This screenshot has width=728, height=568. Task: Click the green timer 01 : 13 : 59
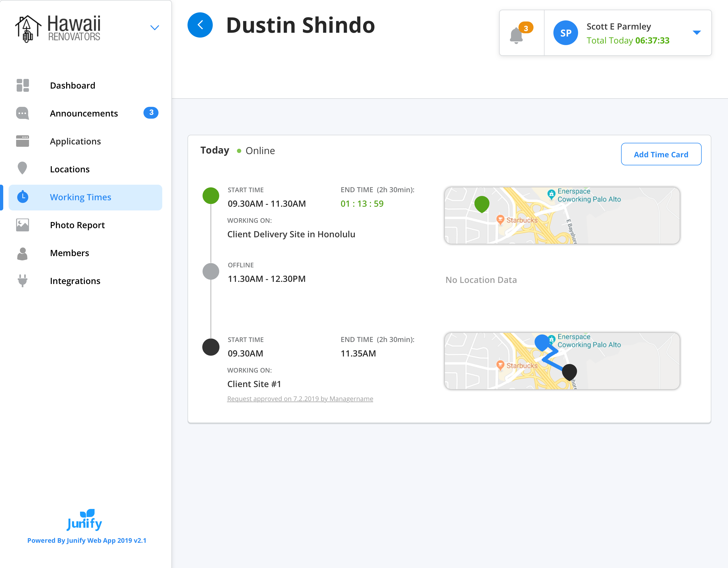tap(362, 203)
